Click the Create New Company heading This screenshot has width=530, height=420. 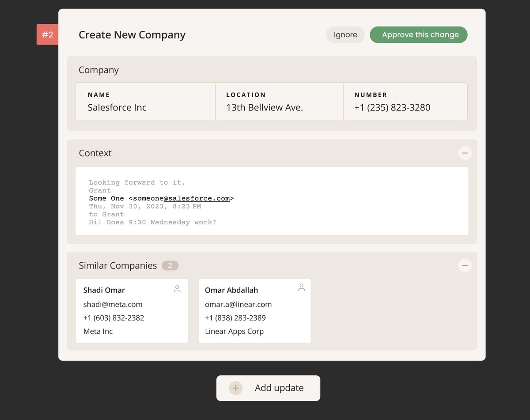coord(132,35)
